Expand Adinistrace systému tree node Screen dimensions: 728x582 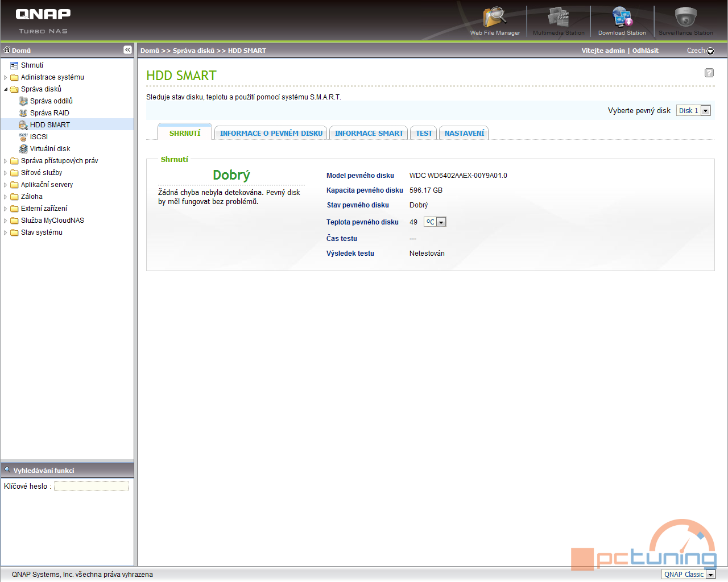6,77
